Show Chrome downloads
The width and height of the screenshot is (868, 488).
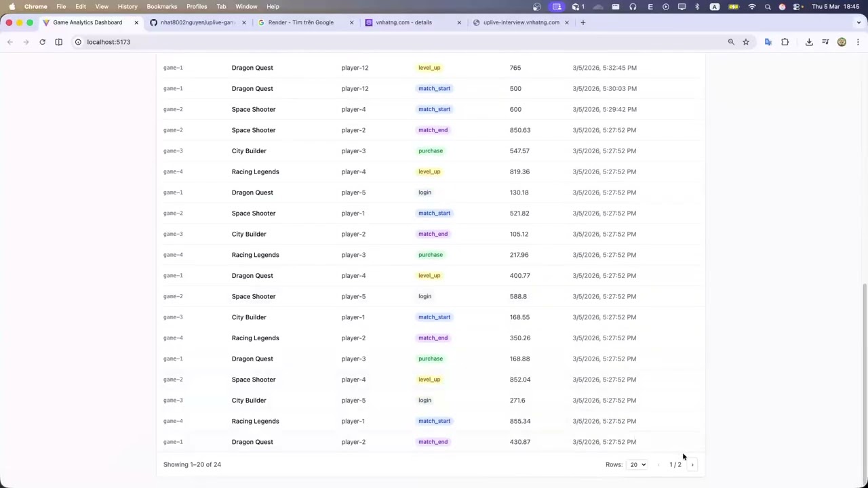click(x=809, y=42)
